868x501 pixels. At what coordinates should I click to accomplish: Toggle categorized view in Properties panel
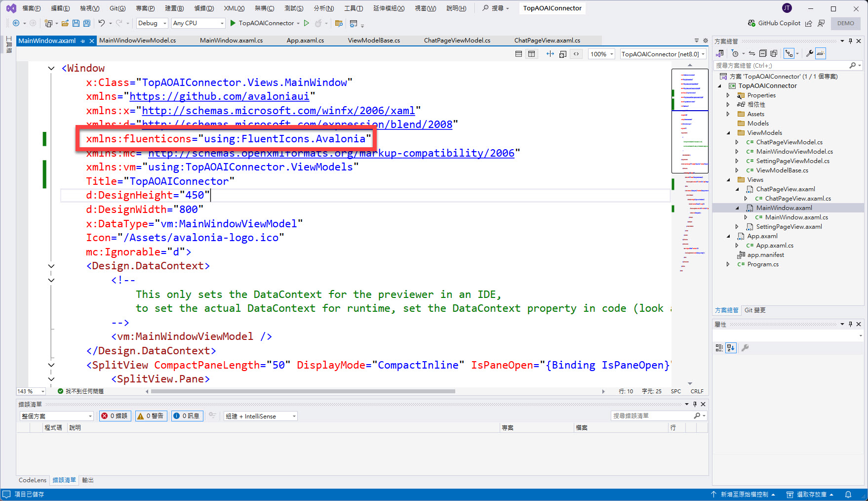point(719,348)
